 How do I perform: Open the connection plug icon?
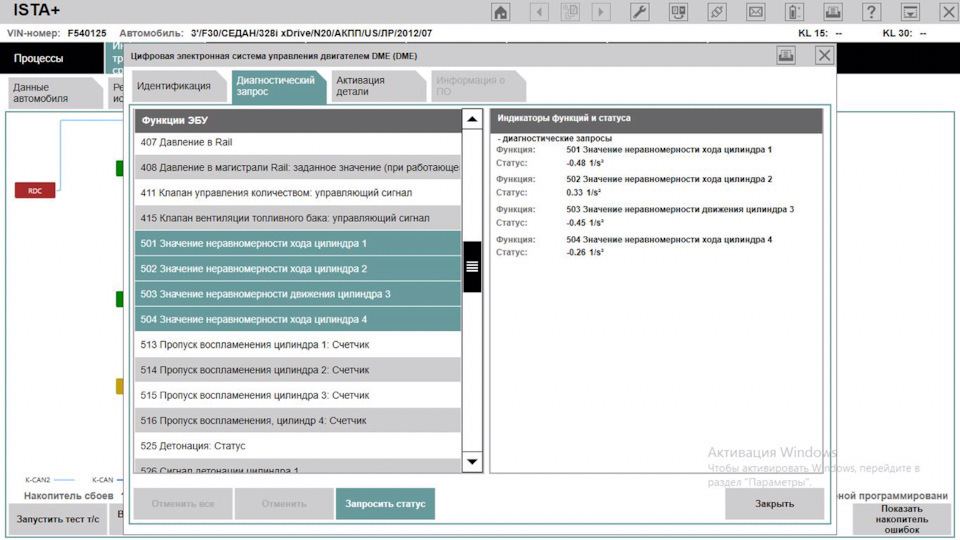click(717, 12)
